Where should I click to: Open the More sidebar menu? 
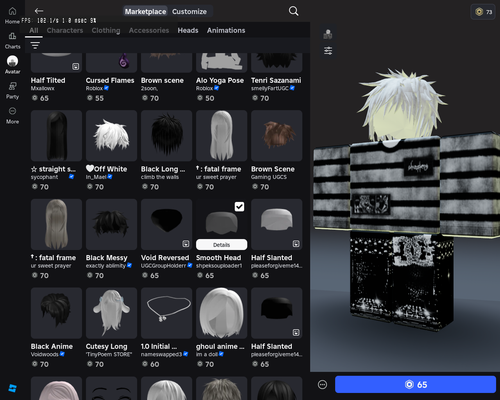coord(12,115)
